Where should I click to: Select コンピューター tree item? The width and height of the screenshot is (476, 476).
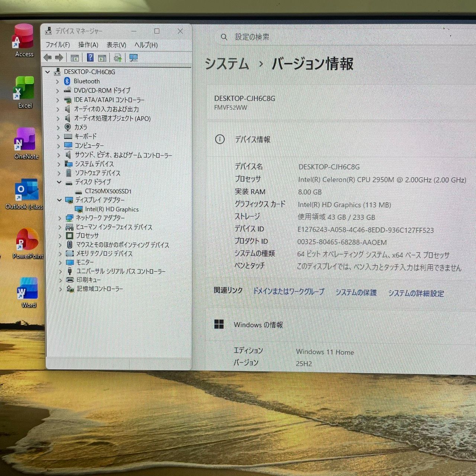tap(89, 145)
